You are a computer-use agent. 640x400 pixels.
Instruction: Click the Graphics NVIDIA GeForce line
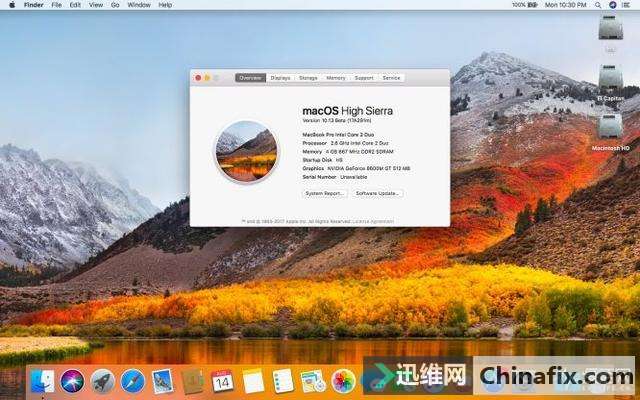click(356, 168)
